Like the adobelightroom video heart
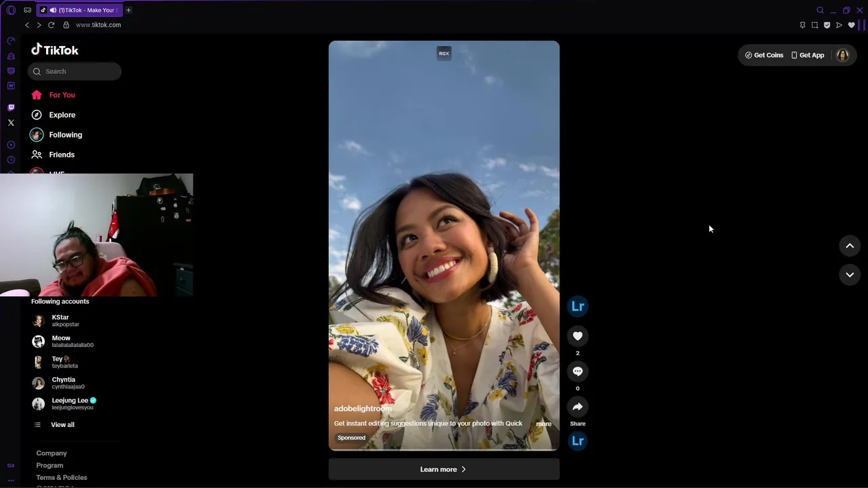Screen dimensions: 868x488 click(x=578, y=336)
